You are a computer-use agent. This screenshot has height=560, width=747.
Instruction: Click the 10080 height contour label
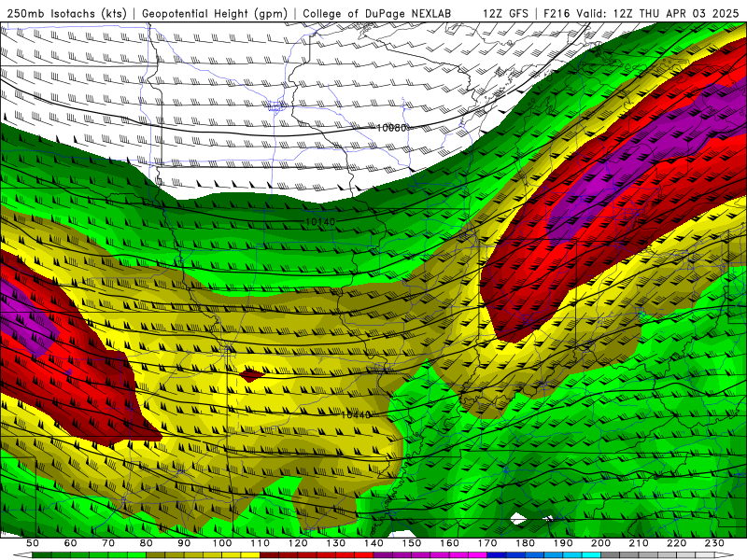pos(391,128)
